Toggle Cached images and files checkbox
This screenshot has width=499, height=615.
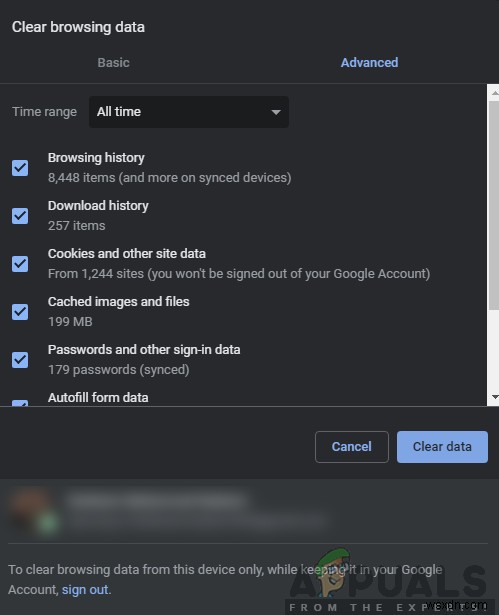[20, 312]
